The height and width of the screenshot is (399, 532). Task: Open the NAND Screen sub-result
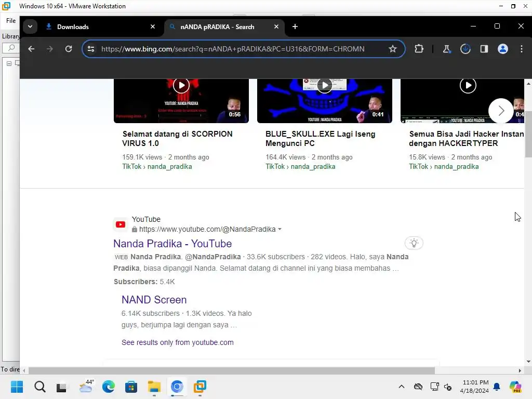pyautogui.click(x=154, y=300)
